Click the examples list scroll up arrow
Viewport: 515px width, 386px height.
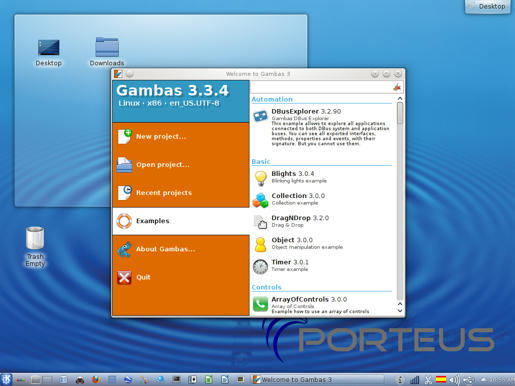click(400, 99)
